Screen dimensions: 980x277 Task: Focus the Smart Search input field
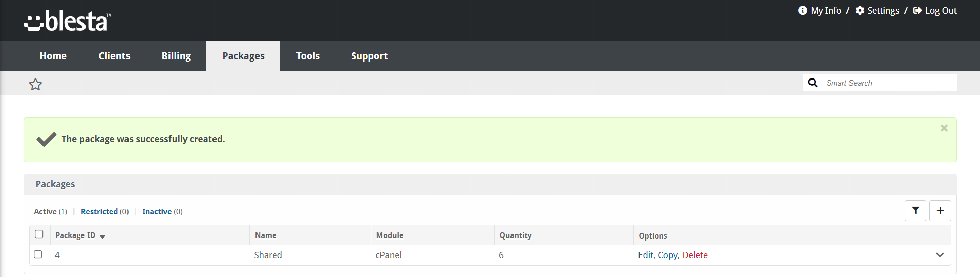(888, 83)
